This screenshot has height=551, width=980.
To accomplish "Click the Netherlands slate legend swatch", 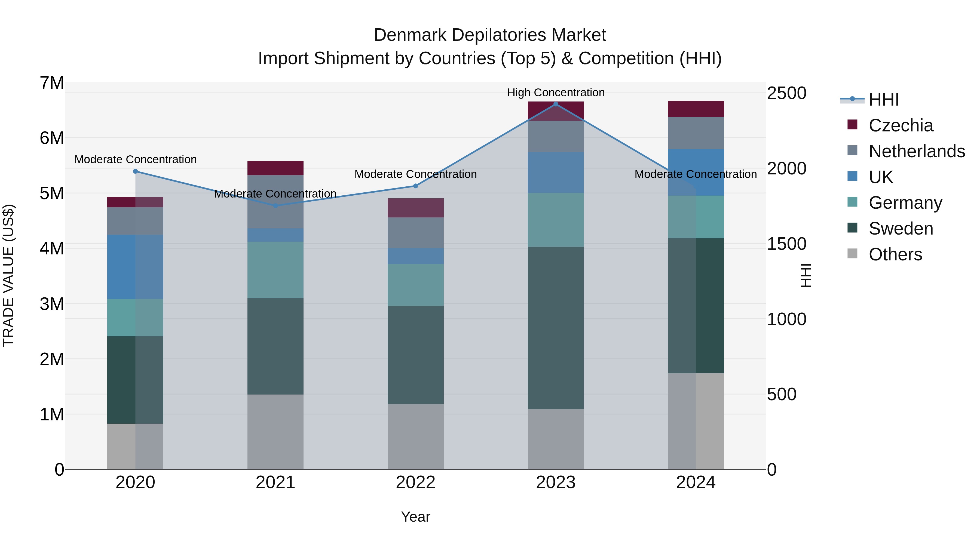I will tap(853, 150).
